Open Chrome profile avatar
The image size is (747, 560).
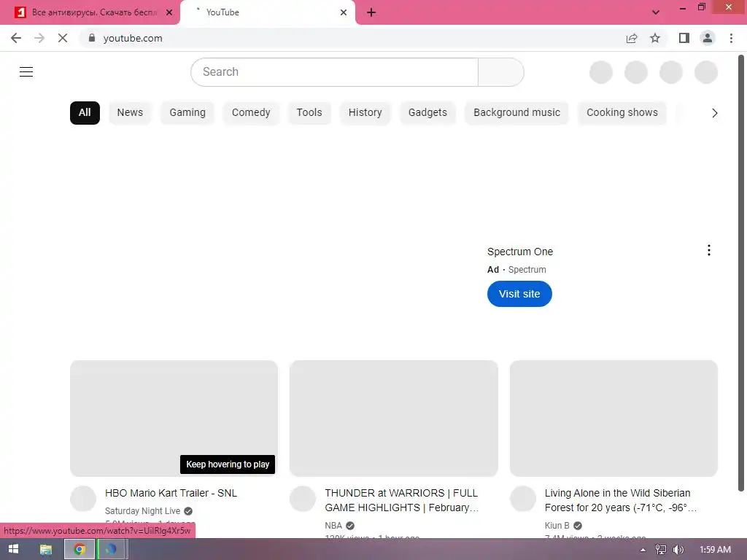point(708,38)
